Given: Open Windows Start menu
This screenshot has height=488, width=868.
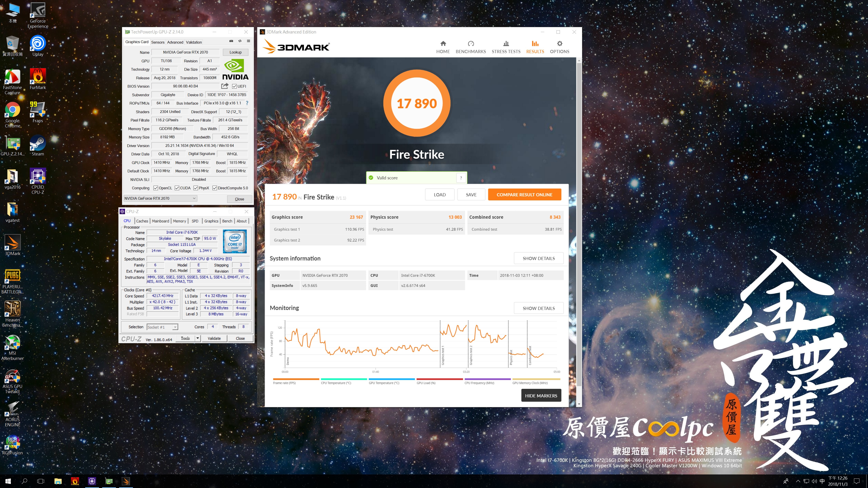Looking at the screenshot, I should tap(8, 481).
